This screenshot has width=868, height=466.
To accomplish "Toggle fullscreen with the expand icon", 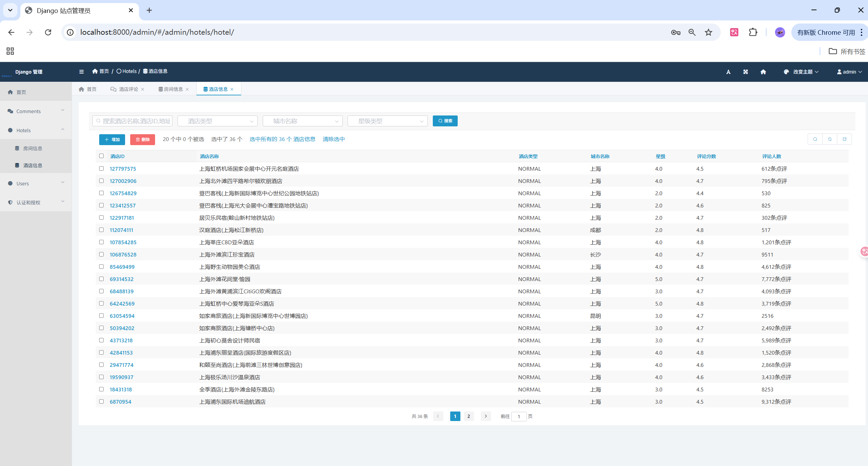I will pos(746,72).
